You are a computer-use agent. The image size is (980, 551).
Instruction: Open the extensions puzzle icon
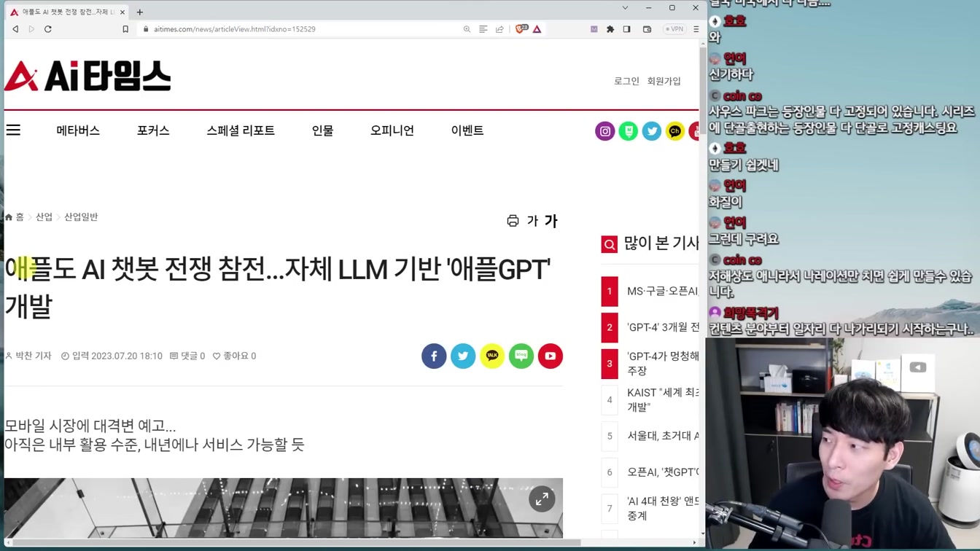tap(610, 29)
